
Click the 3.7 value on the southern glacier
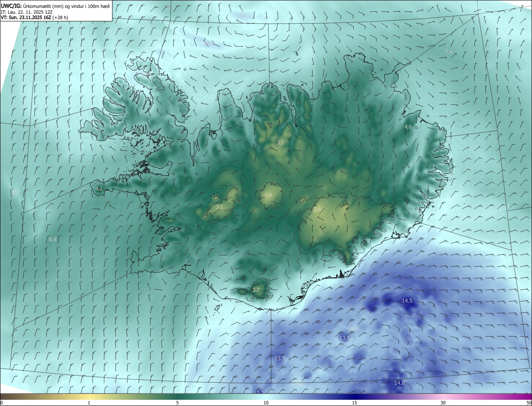tap(256, 290)
